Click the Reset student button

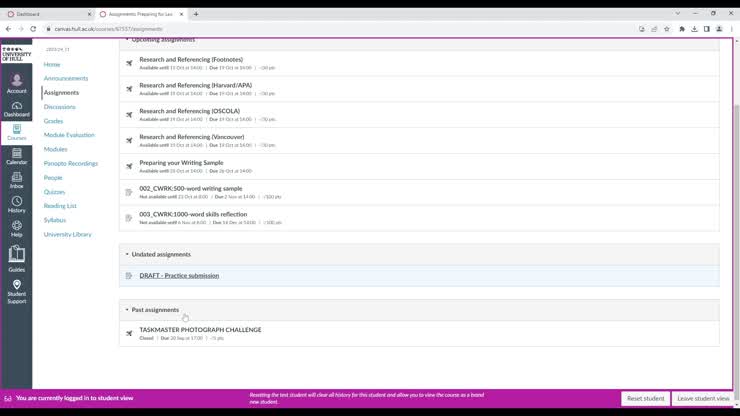click(645, 398)
